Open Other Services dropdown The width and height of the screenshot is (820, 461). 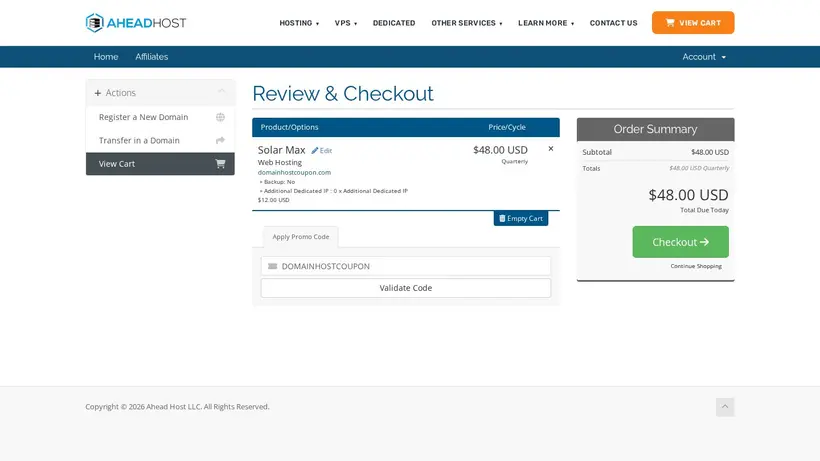466,23
